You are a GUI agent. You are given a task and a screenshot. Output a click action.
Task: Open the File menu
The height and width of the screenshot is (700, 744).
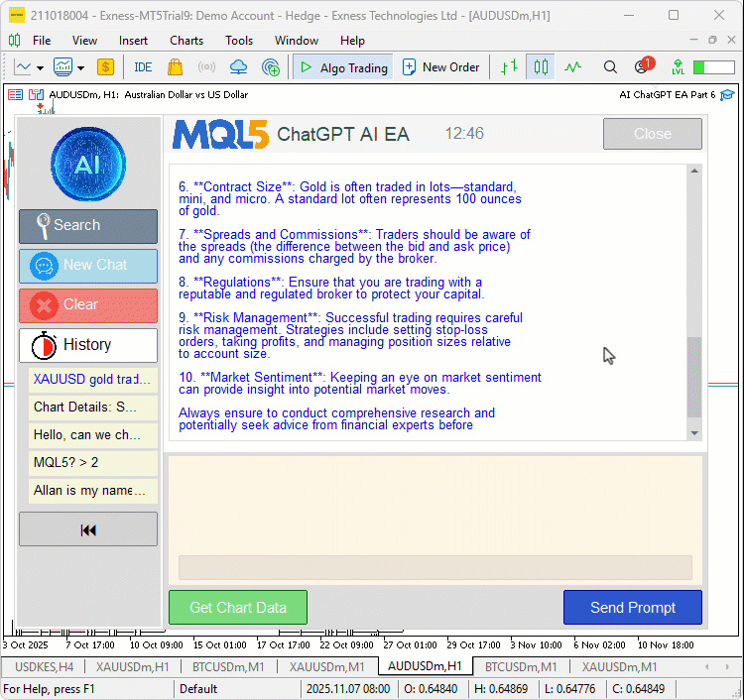pos(42,41)
